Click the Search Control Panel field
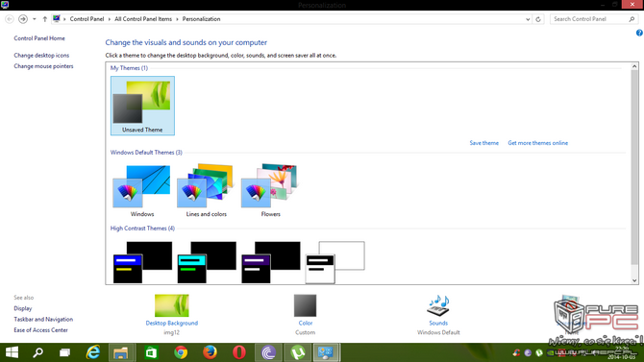Screen dimensions: 644x362 tap(589, 19)
